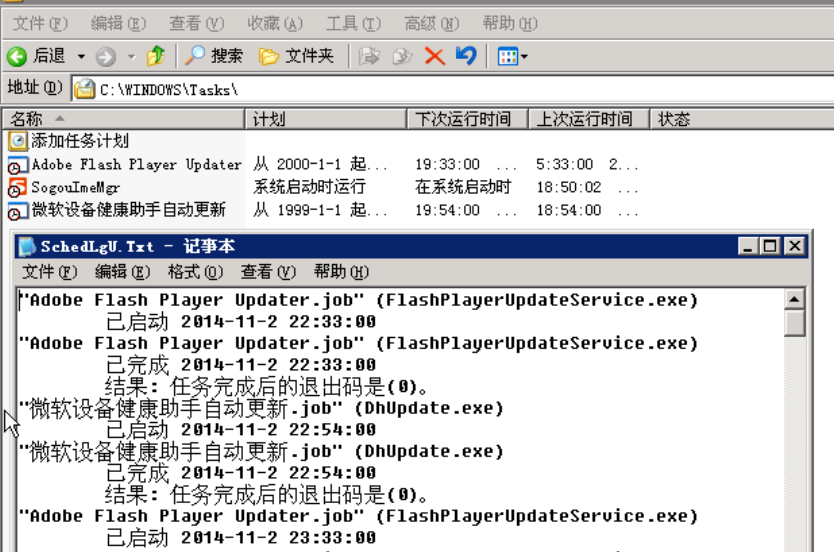The height and width of the screenshot is (552, 834).
Task: Click the red Delete X icon
Action: pyautogui.click(x=435, y=56)
